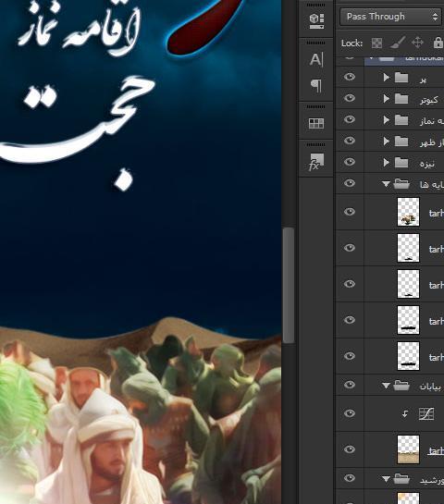Hide the بیابان group
Screen dimensions: 444x504
(350, 385)
